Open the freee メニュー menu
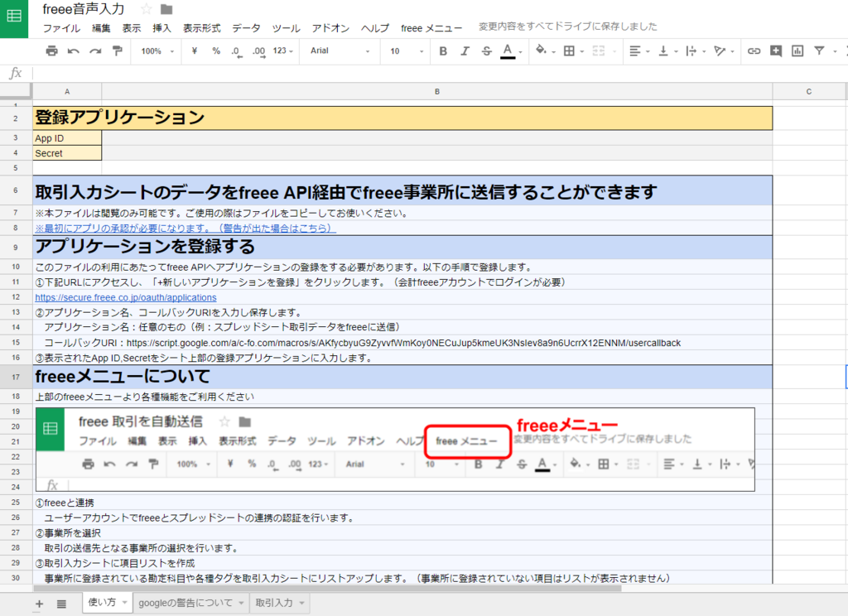The image size is (848, 616). pos(431,28)
